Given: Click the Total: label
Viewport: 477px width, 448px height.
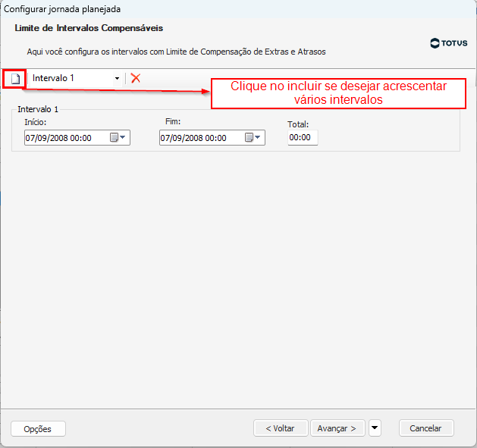Looking at the screenshot, I should pos(298,124).
